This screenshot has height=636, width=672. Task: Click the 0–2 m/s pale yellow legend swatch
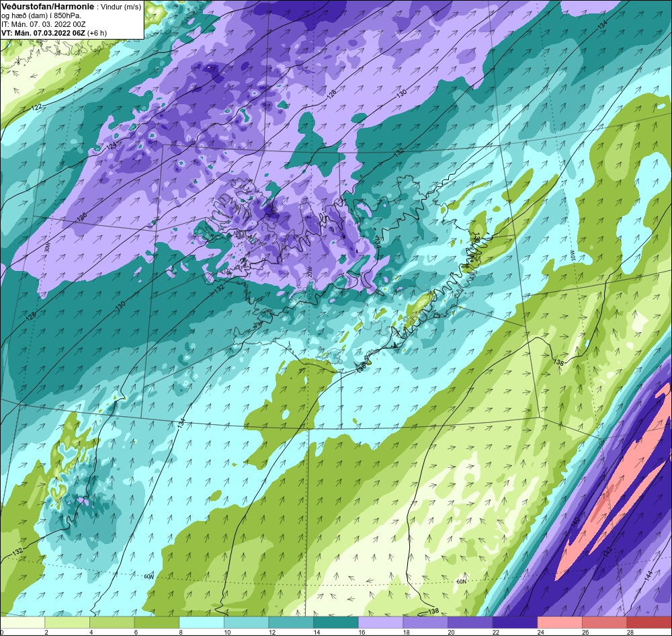[23, 623]
